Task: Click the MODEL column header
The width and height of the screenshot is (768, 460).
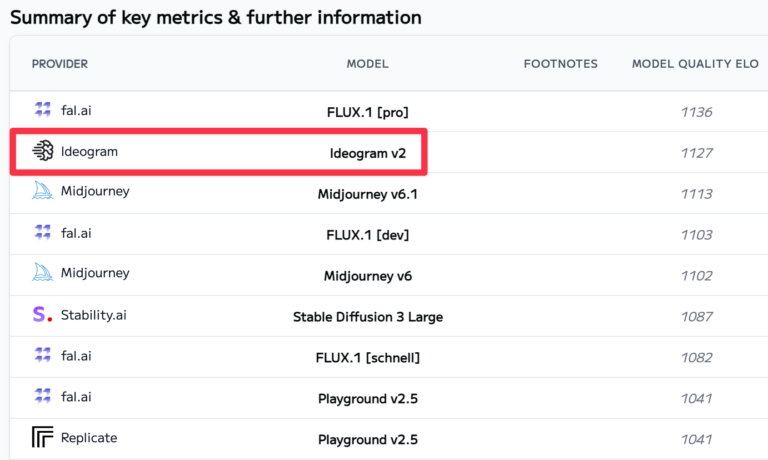Action: (367, 64)
